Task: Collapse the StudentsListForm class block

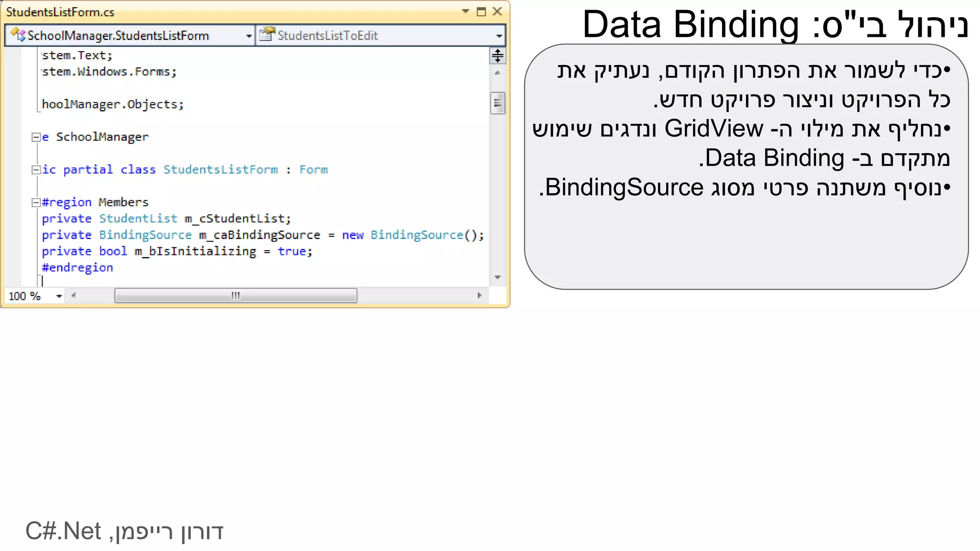Action: [36, 170]
